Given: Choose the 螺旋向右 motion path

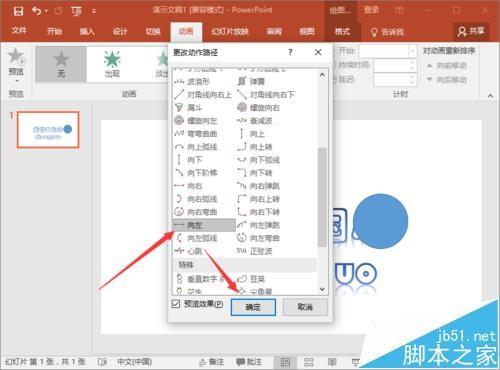Looking at the screenshot, I should [x=258, y=108].
